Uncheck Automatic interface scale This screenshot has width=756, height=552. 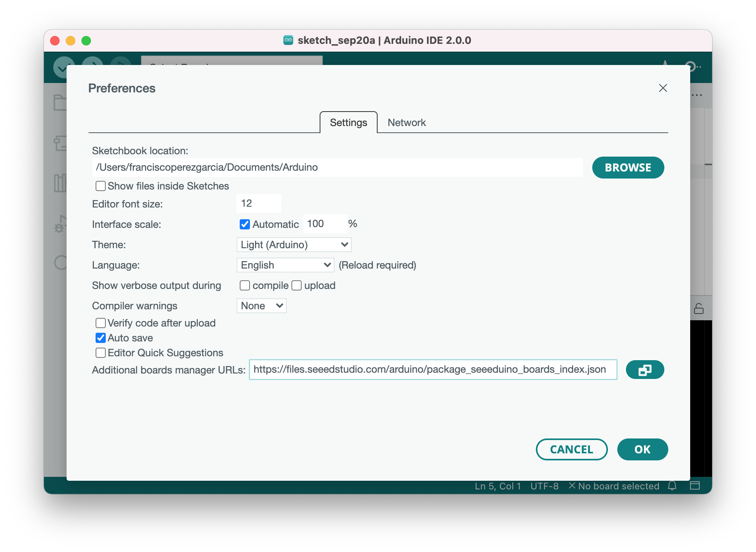click(245, 224)
